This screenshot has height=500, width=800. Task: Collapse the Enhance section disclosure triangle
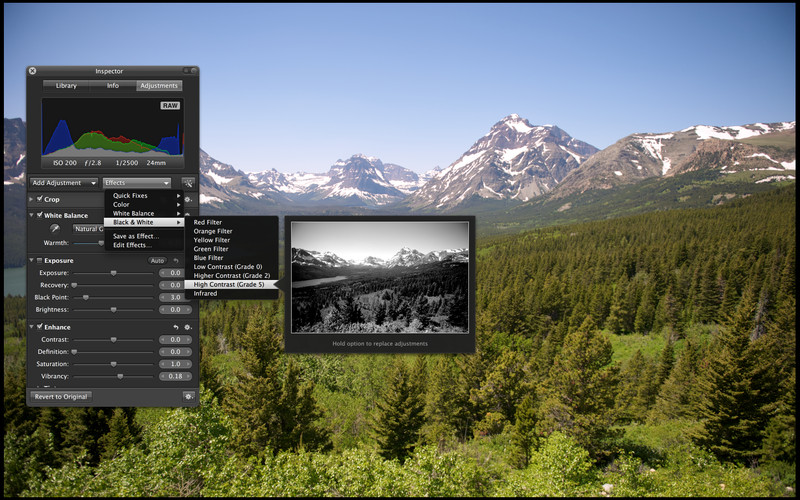[x=31, y=327]
